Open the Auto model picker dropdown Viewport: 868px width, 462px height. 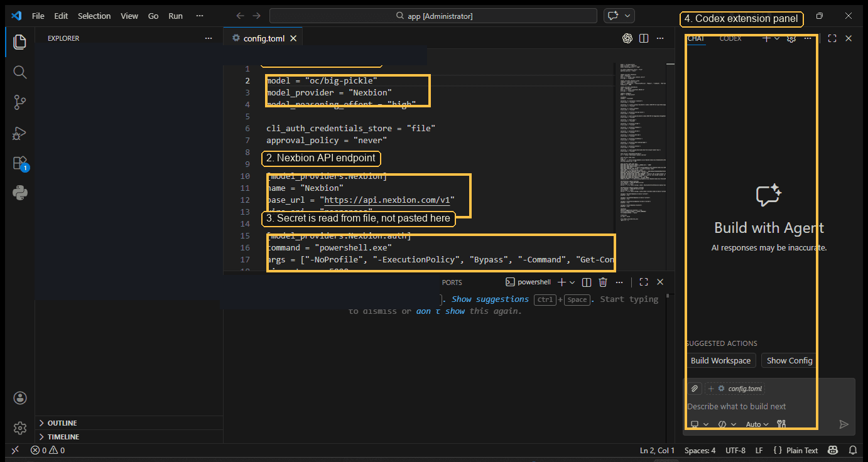757,424
